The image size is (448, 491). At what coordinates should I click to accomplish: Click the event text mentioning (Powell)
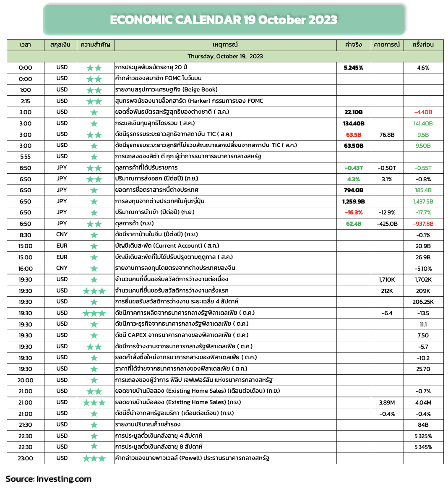192,458
